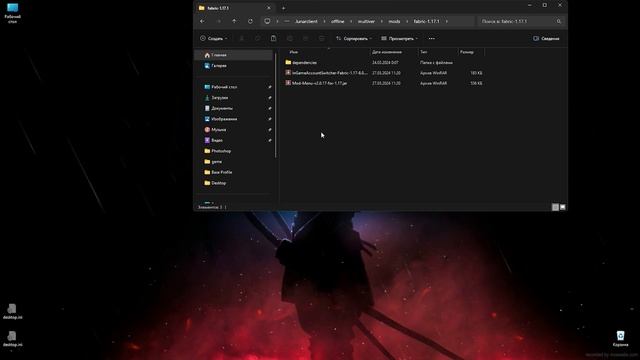Select Рабочий стол shortcut icon on desktop
Viewport: 640px width, 360px height.
13,13
